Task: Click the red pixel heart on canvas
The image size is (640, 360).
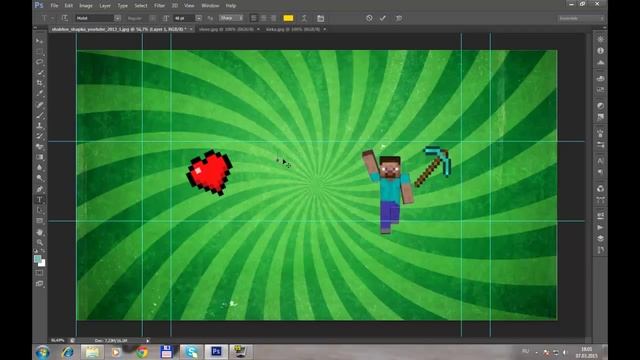Action: pos(209,172)
